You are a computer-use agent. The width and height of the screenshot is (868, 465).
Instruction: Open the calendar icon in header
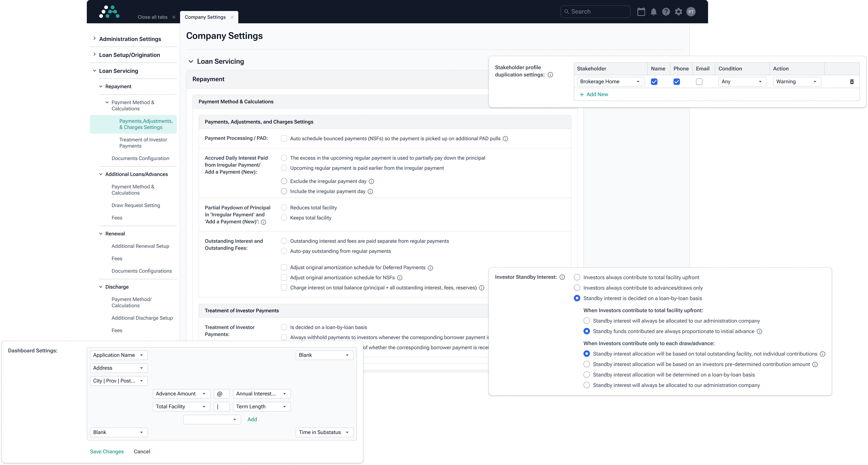click(641, 12)
